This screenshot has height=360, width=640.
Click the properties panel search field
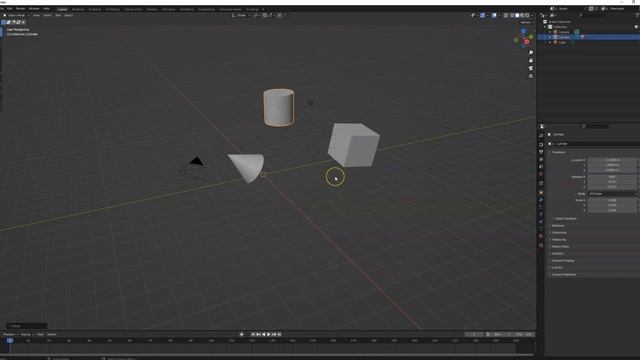595,126
